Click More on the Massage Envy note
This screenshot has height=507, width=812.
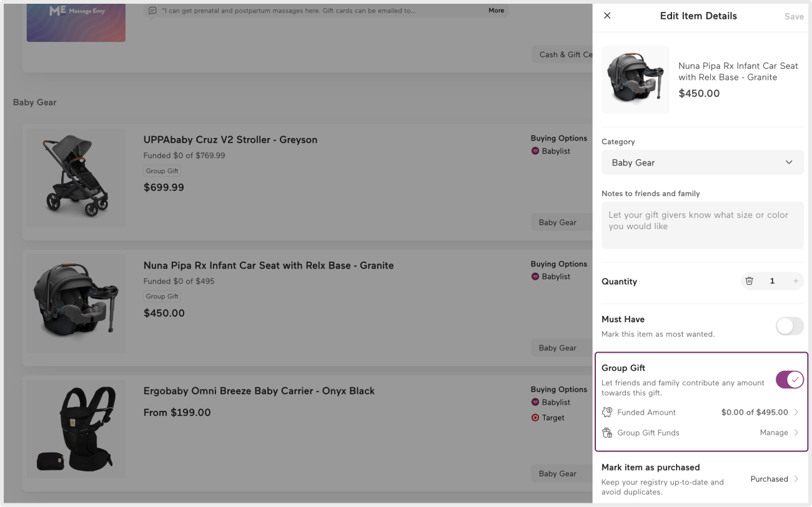coord(497,11)
